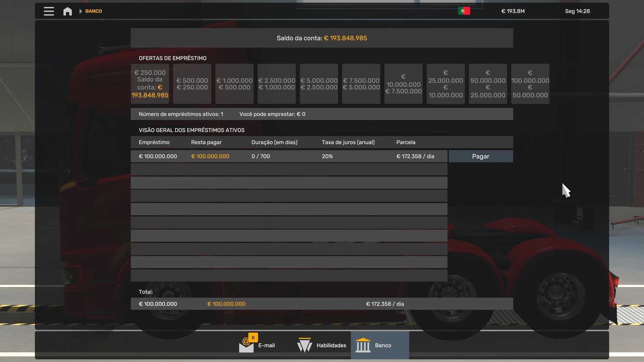Open the hamburger main menu icon
The width and height of the screenshot is (644, 362).
tap(49, 11)
